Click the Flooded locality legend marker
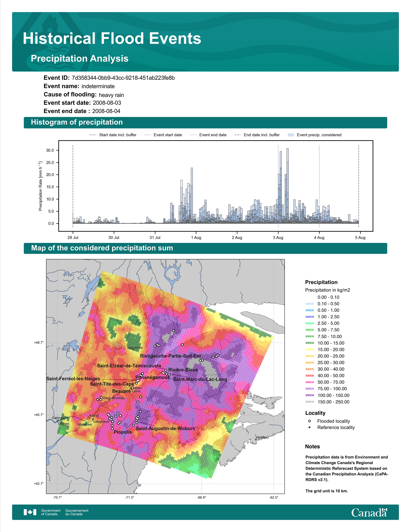 click(x=309, y=421)
